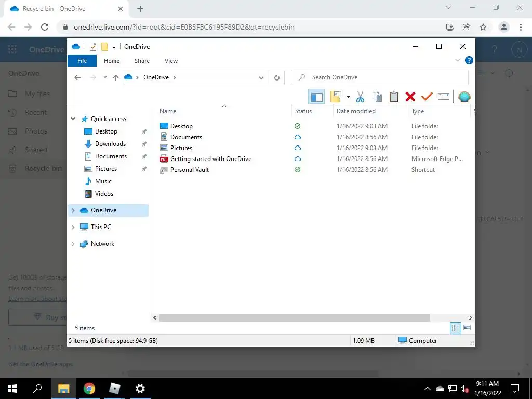Select Network in navigation pane

point(102,244)
